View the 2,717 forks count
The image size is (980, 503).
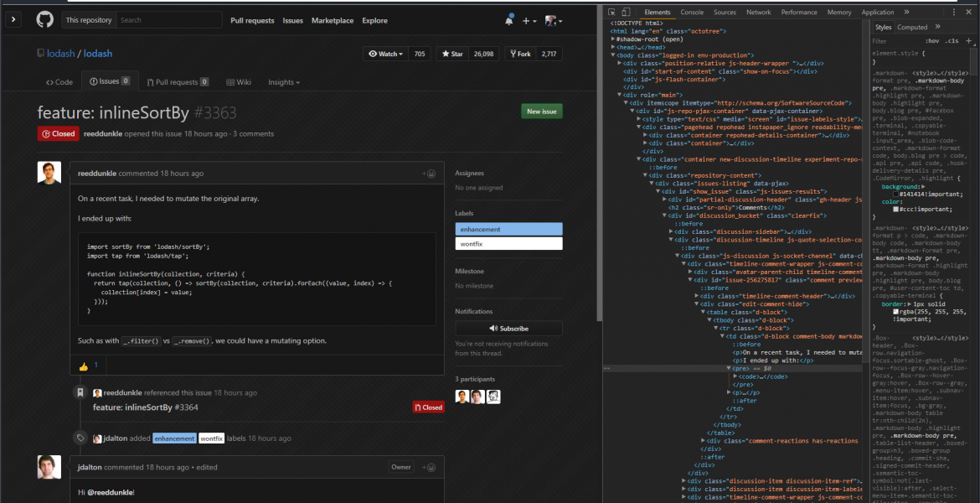pos(549,54)
